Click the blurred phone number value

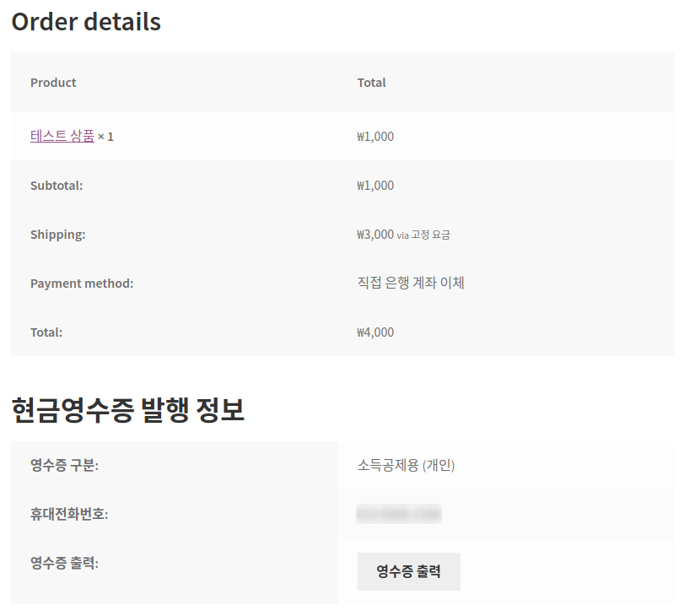pyautogui.click(x=399, y=514)
